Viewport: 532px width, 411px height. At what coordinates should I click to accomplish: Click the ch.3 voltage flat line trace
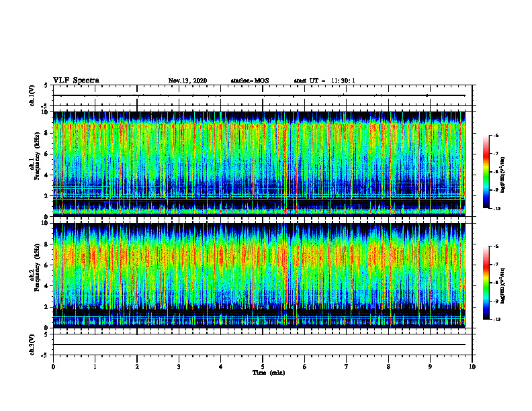pyautogui.click(x=259, y=345)
